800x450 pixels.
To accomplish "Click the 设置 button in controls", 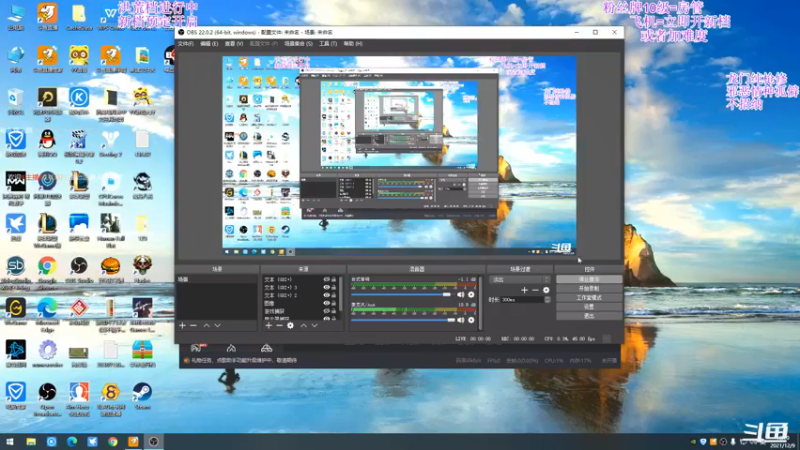I will (x=589, y=307).
